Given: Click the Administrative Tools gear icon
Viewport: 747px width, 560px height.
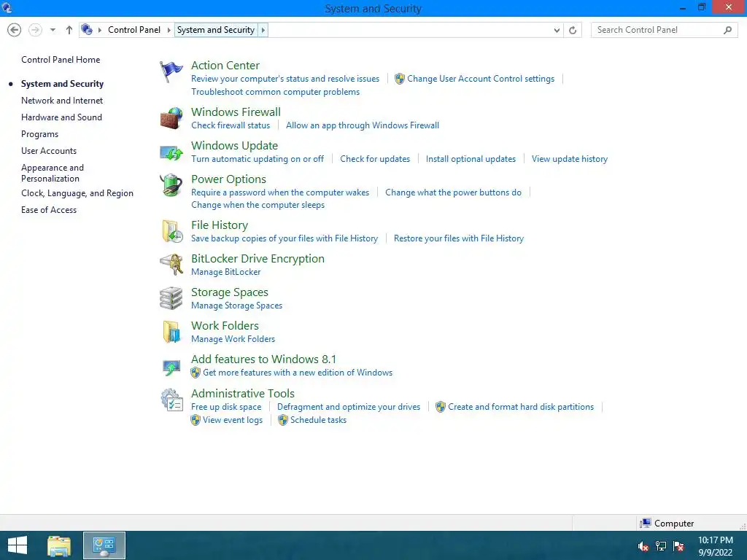Looking at the screenshot, I should click(171, 400).
